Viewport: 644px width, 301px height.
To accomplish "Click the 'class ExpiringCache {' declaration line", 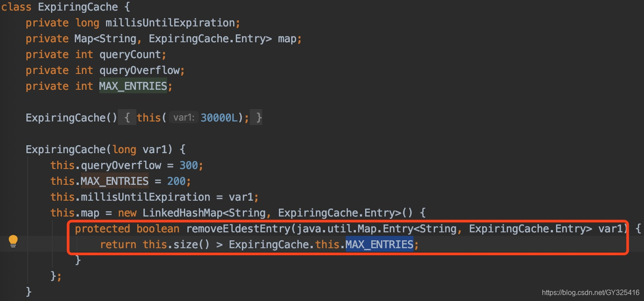I will [x=66, y=7].
